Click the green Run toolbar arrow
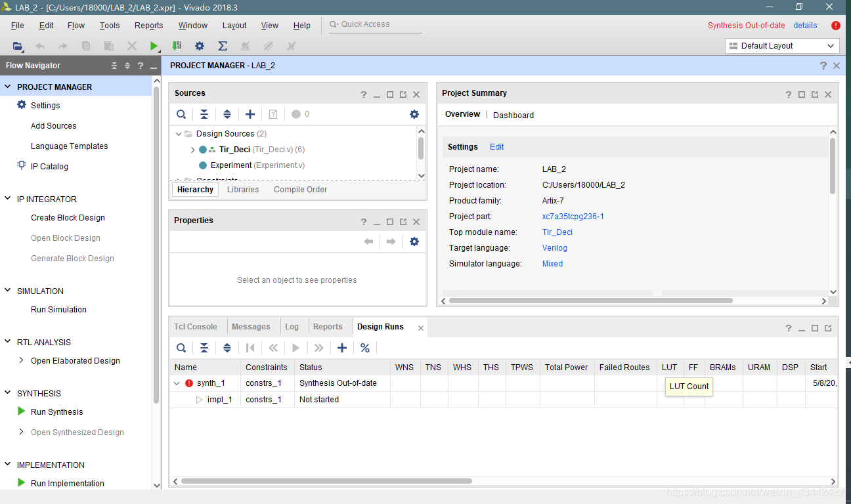Image resolution: width=851 pixels, height=504 pixels. pyautogui.click(x=154, y=46)
